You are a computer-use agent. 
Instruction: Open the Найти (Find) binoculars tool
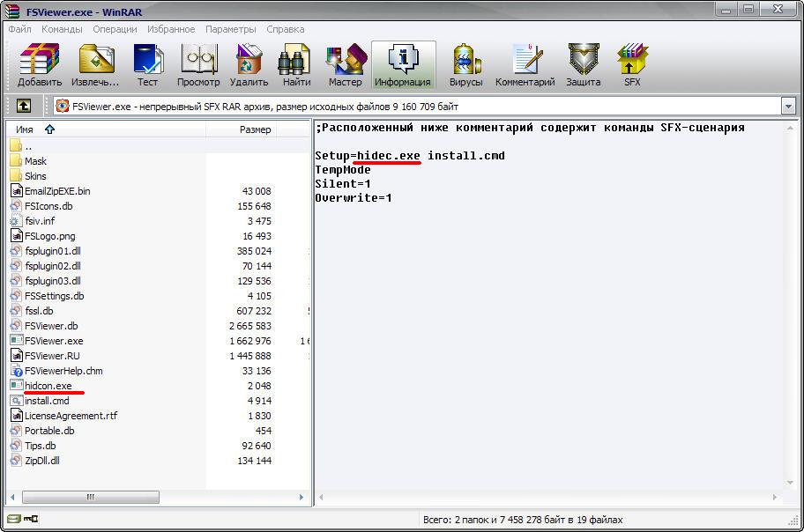296,64
